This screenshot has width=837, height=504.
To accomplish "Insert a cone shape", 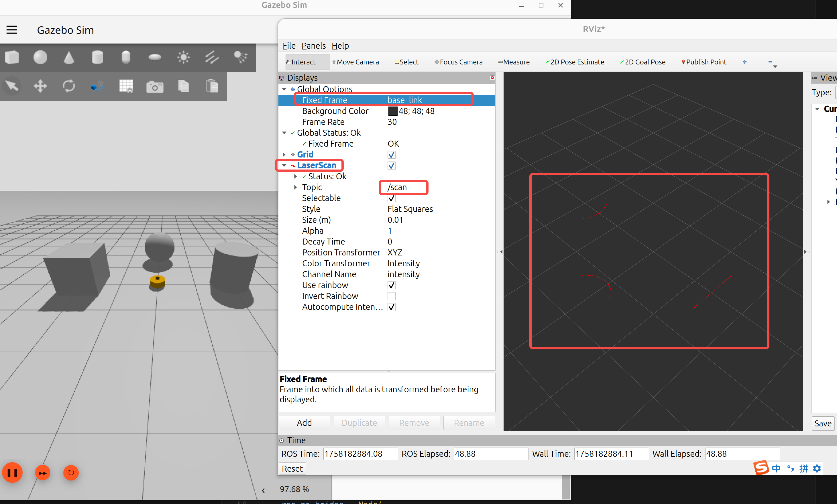I will pyautogui.click(x=69, y=57).
